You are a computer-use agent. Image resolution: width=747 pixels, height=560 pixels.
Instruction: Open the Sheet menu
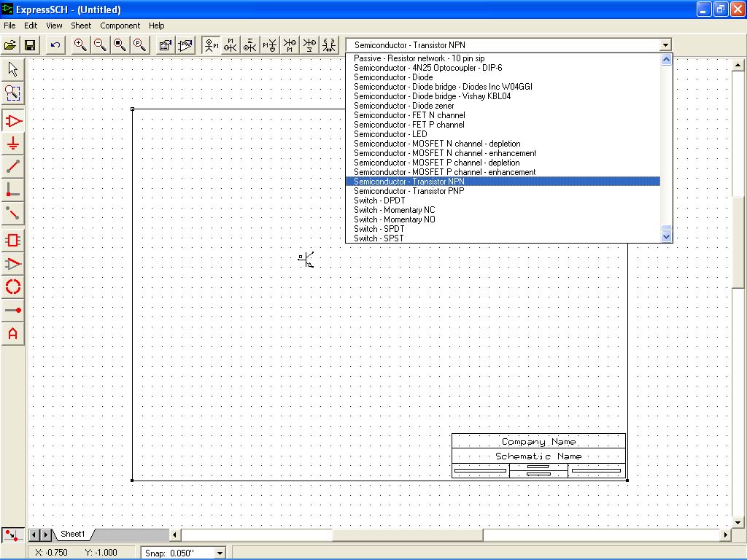click(x=81, y=26)
